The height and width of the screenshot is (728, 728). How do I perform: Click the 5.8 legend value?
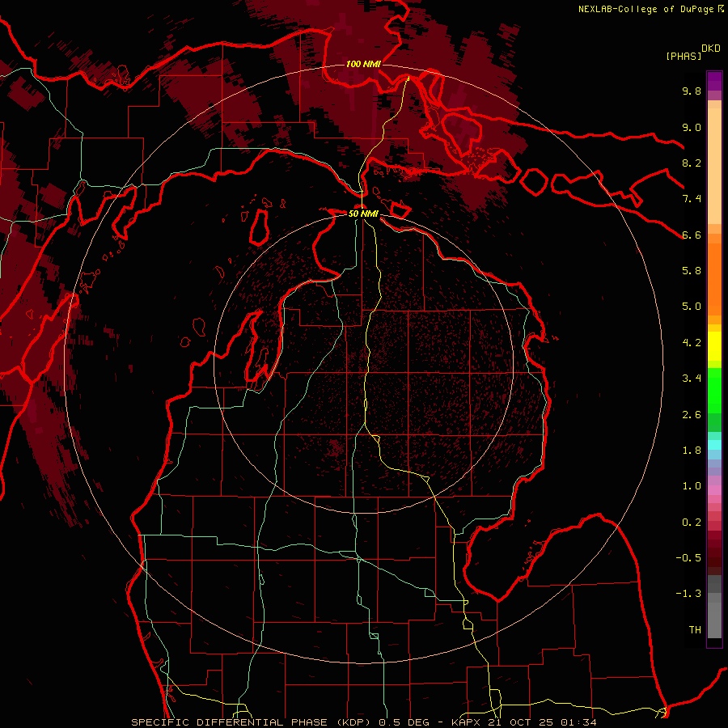coord(692,271)
